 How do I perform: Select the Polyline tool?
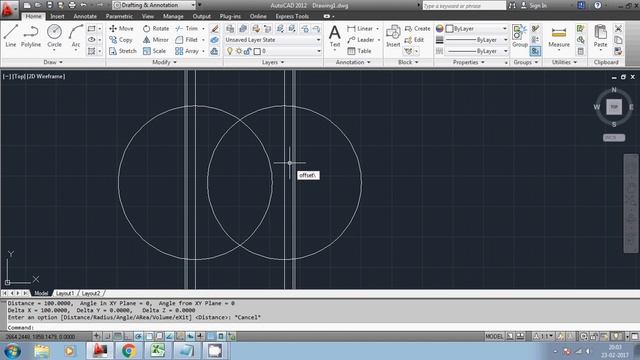pyautogui.click(x=31, y=36)
